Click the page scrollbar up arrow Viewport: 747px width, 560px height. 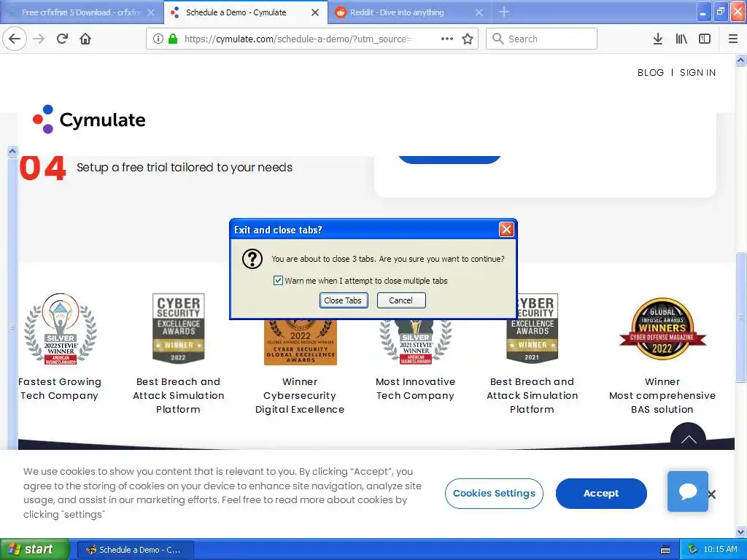tap(740, 60)
